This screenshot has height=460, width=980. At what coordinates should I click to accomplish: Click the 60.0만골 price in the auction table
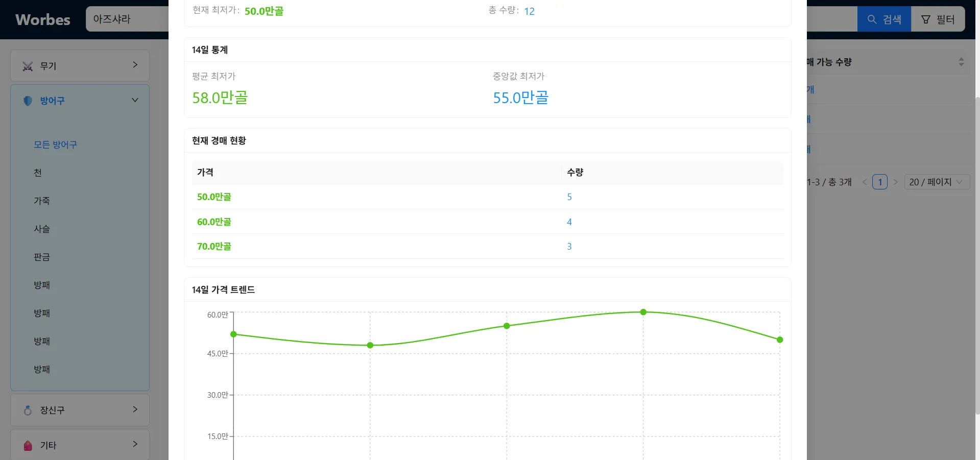tap(214, 222)
